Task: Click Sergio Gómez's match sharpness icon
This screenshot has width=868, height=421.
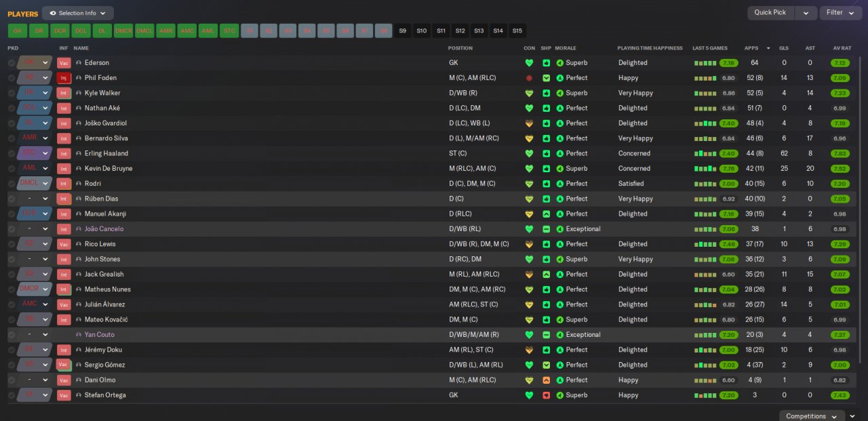Action: click(547, 365)
